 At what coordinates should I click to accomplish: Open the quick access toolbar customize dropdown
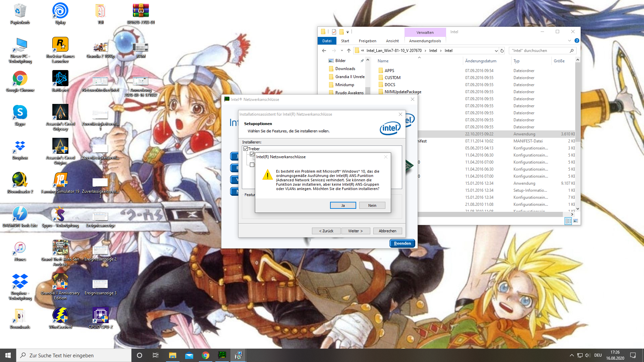click(x=348, y=32)
